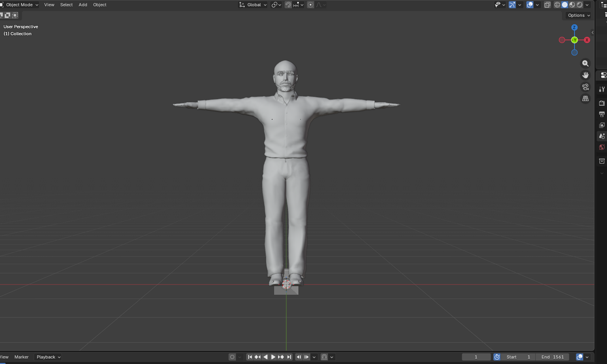This screenshot has height=364, width=607.
Task: Open the Scene properties icon
Action: tap(602, 136)
